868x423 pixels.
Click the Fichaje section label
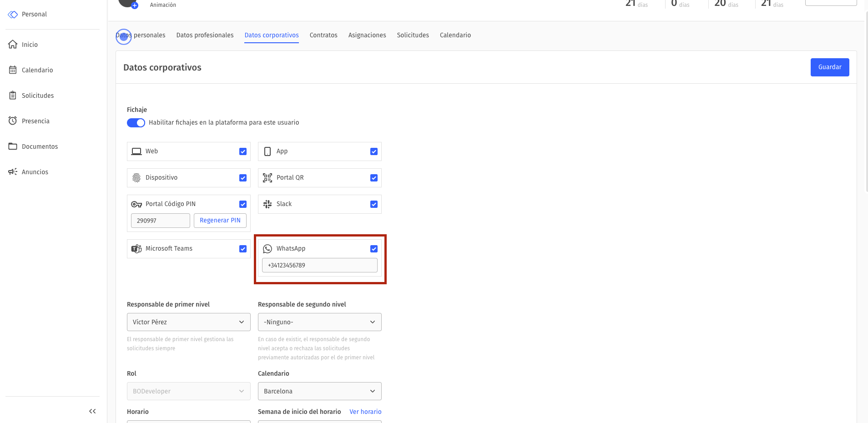click(137, 110)
